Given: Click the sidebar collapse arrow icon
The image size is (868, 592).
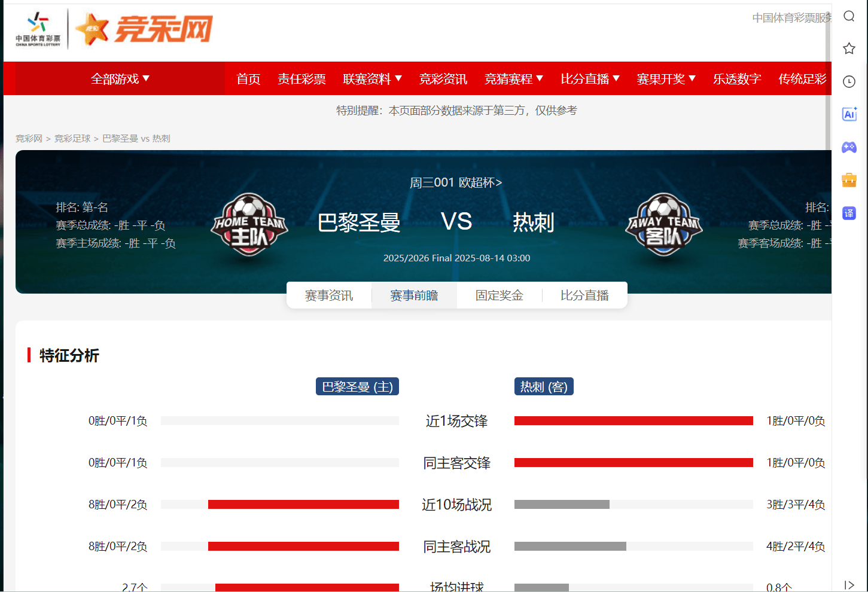Looking at the screenshot, I should (x=849, y=584).
